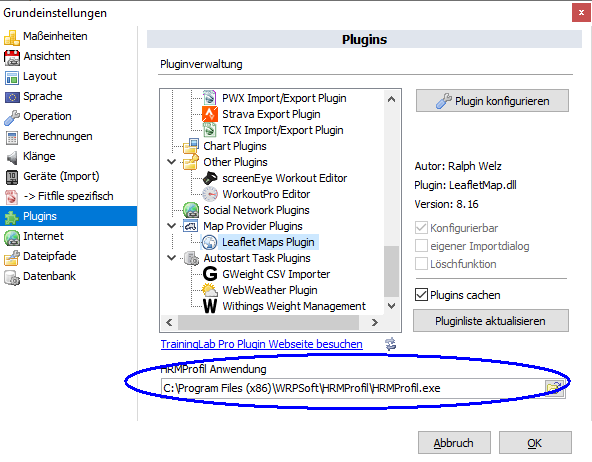The image size is (592, 462).
Task: Toggle the Plugins cachen checkbox
Action: click(421, 295)
